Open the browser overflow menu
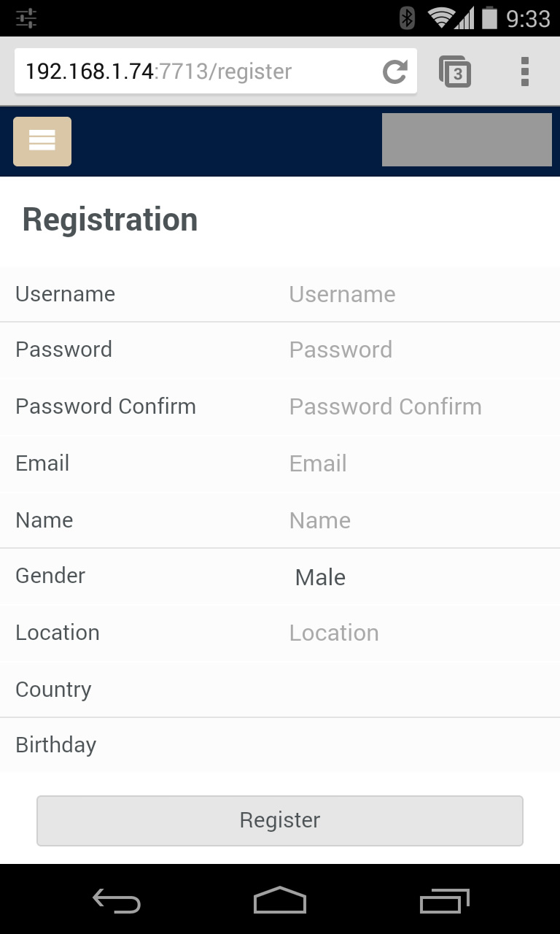 click(x=524, y=72)
